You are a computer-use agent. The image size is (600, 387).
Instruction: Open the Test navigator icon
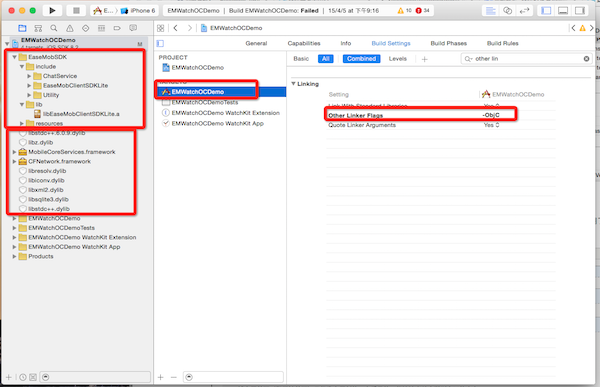click(85, 28)
